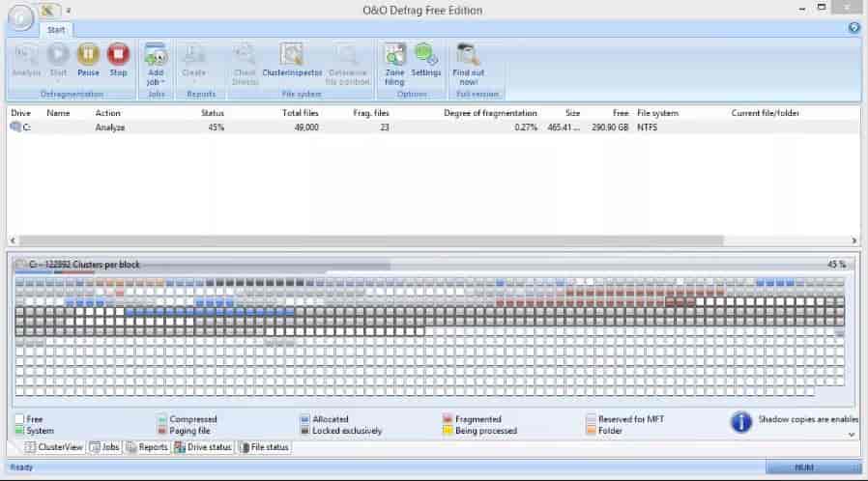Switch to the File status tab
This screenshot has height=481, width=868.
click(x=265, y=447)
